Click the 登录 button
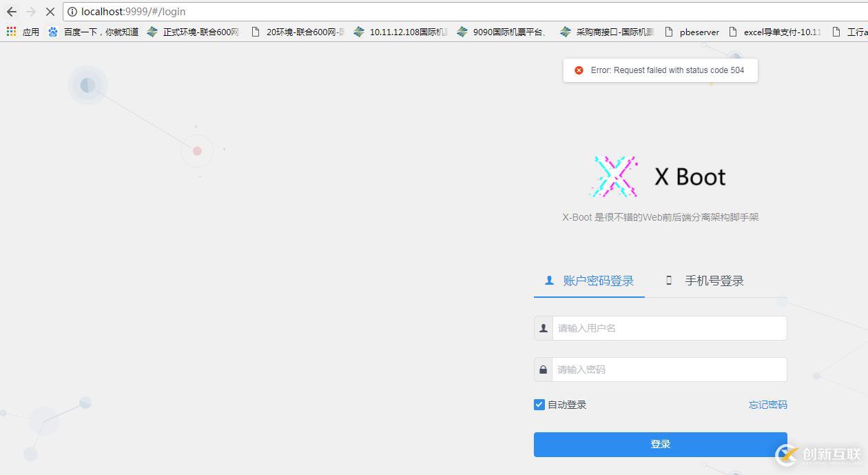This screenshot has height=475, width=868. point(660,444)
